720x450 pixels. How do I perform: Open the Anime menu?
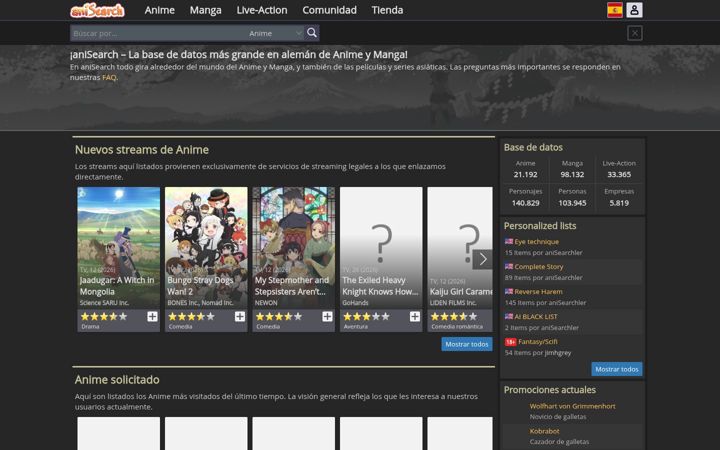point(159,10)
